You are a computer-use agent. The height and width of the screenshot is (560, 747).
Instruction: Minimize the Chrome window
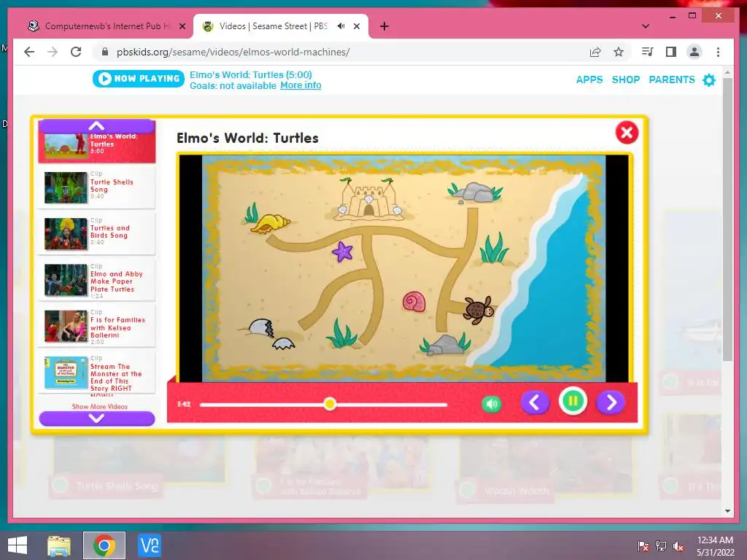pyautogui.click(x=672, y=16)
